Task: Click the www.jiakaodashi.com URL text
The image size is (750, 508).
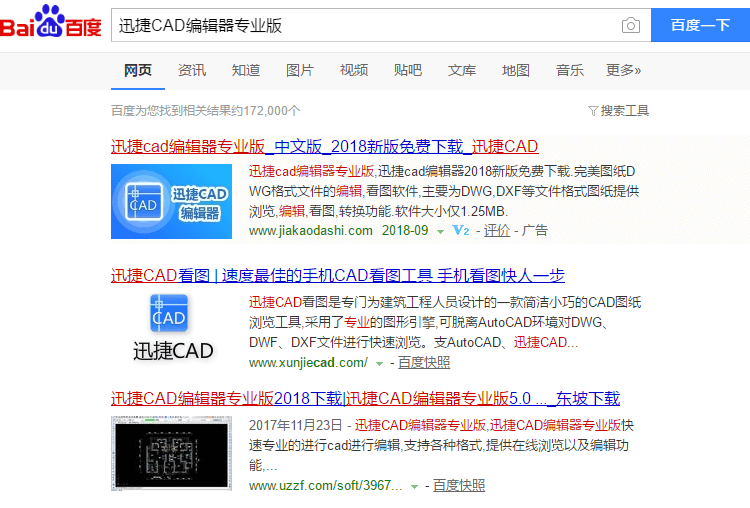Action: (311, 231)
